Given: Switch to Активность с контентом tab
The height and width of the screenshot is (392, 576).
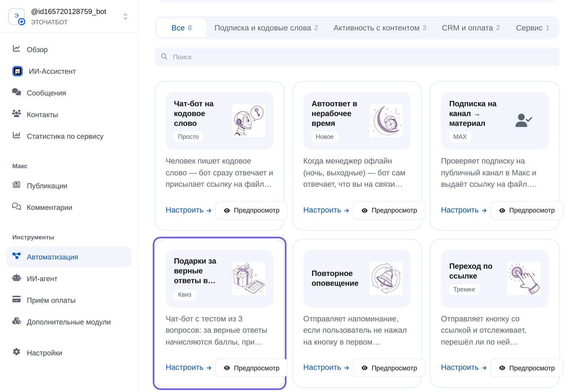Looking at the screenshot, I should [x=380, y=28].
